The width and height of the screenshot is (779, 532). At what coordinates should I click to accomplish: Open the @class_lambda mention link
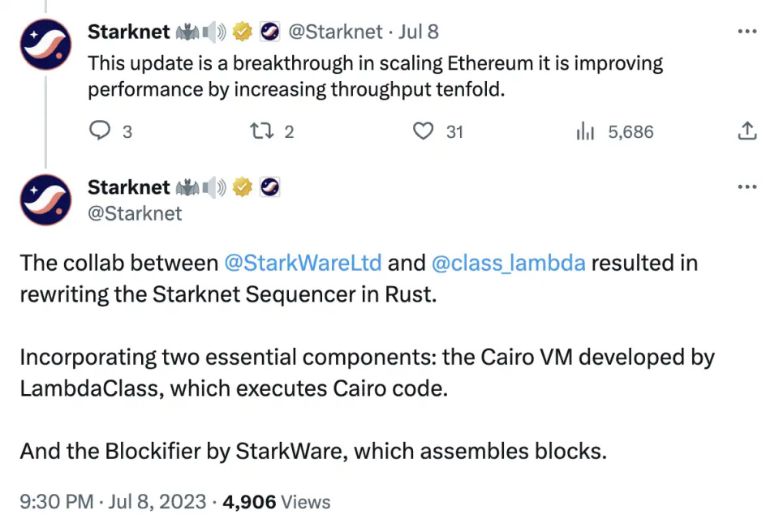510,263
